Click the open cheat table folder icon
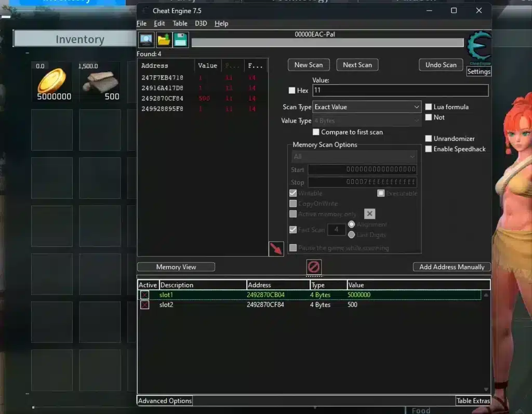532x414 pixels. pos(164,39)
